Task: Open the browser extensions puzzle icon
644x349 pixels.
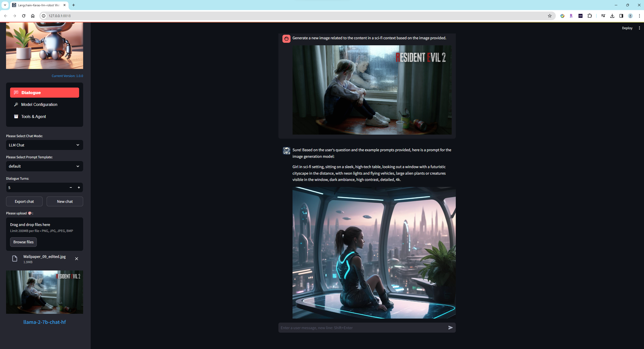Action: coord(590,16)
